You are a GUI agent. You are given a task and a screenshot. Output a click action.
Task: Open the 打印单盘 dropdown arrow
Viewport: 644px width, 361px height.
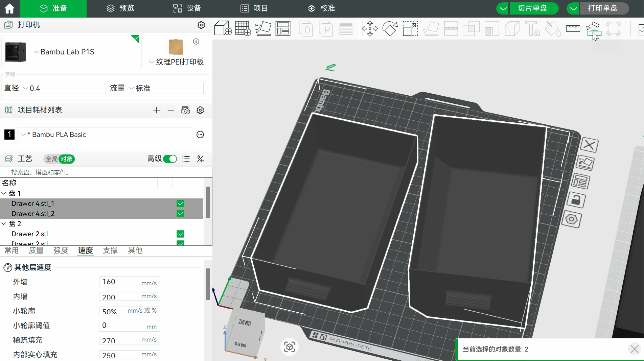click(x=573, y=8)
